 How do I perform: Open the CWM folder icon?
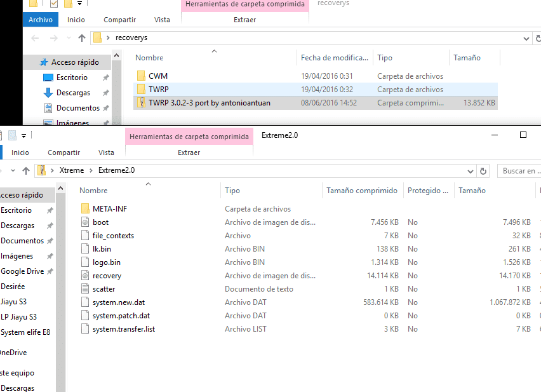(x=141, y=76)
